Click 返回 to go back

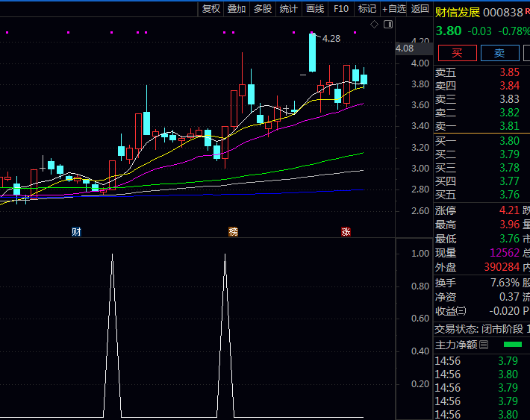click(x=420, y=9)
